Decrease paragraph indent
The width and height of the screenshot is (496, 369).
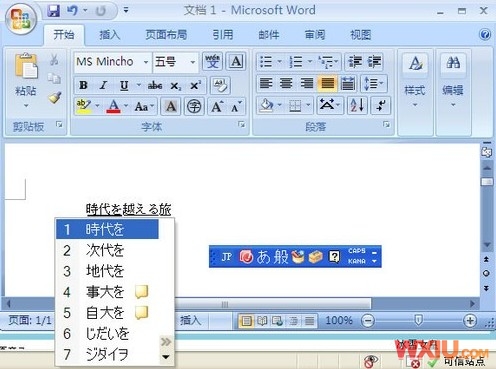(x=355, y=62)
